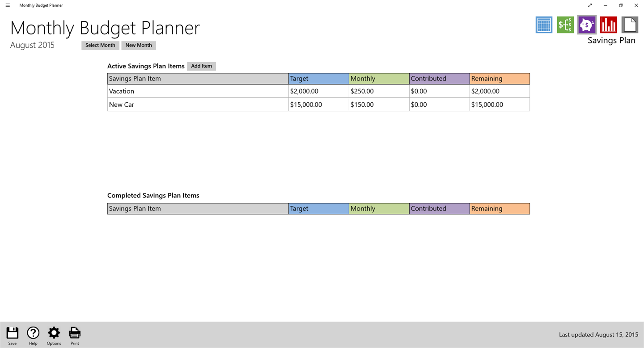This screenshot has height=348, width=644.
Task: Open Options with the gear icon
Action: (x=54, y=335)
